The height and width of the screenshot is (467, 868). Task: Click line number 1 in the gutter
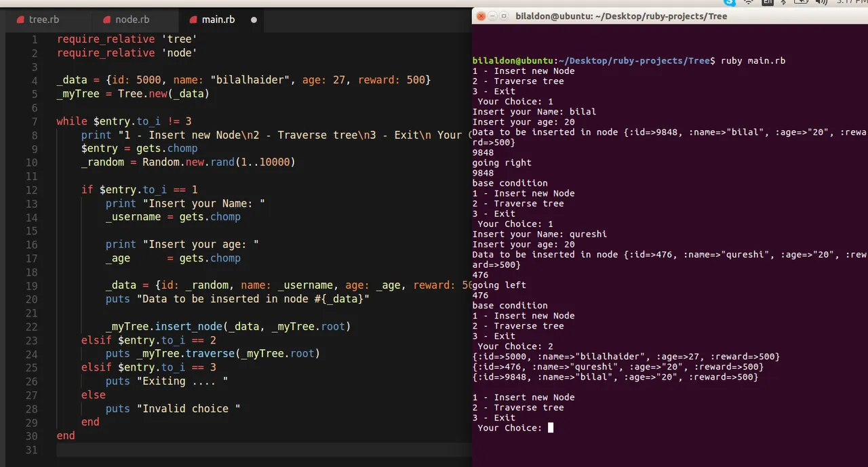click(x=35, y=39)
